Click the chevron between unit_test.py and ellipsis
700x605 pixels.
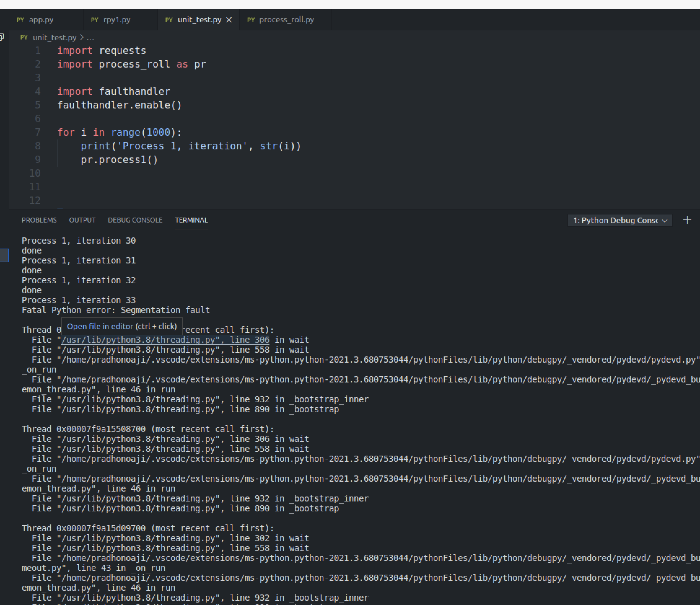(x=81, y=38)
